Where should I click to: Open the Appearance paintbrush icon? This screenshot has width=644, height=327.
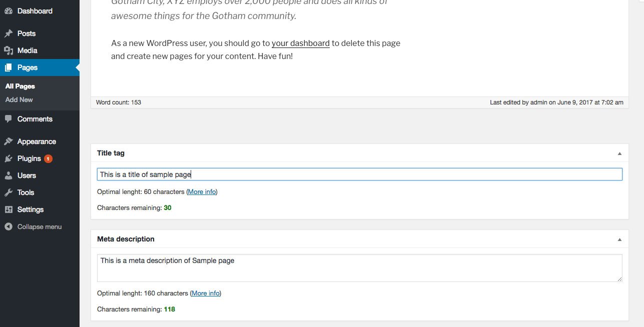[8, 141]
